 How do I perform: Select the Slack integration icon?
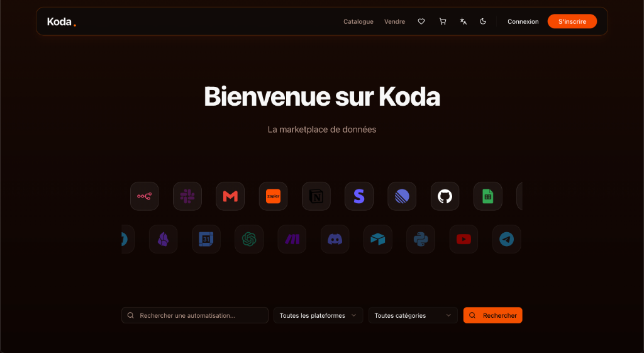pyautogui.click(x=187, y=196)
